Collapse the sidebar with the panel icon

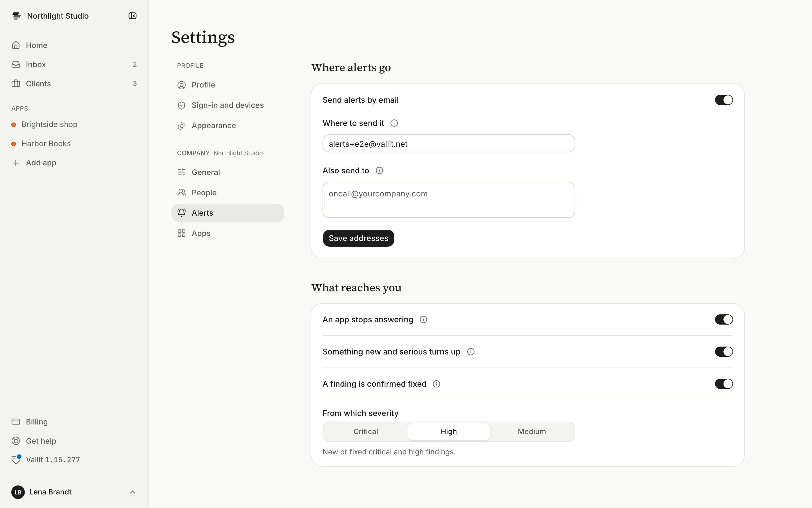click(x=133, y=16)
